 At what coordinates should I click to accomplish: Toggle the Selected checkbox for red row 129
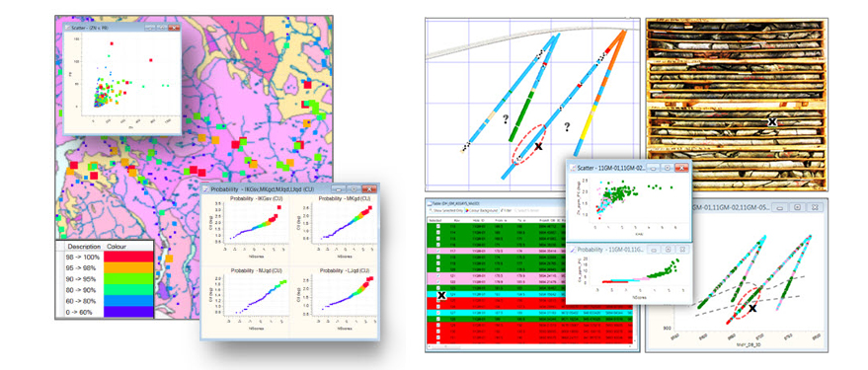tap(437, 326)
